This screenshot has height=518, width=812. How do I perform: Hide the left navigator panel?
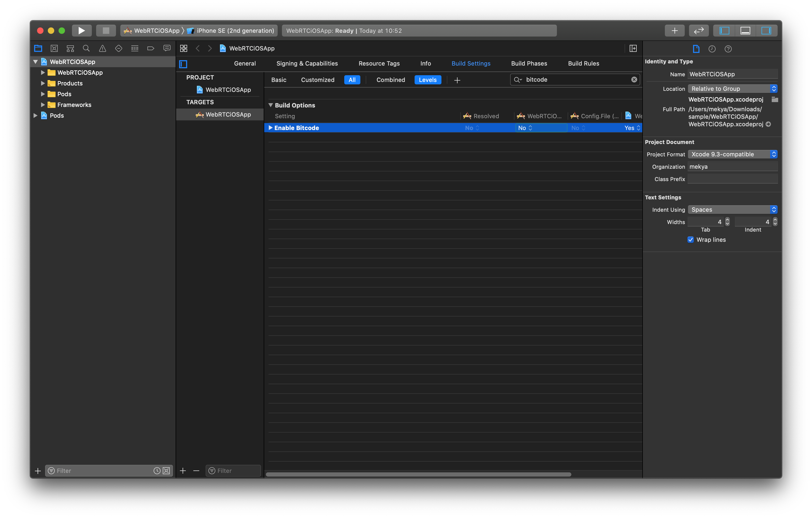(724, 31)
